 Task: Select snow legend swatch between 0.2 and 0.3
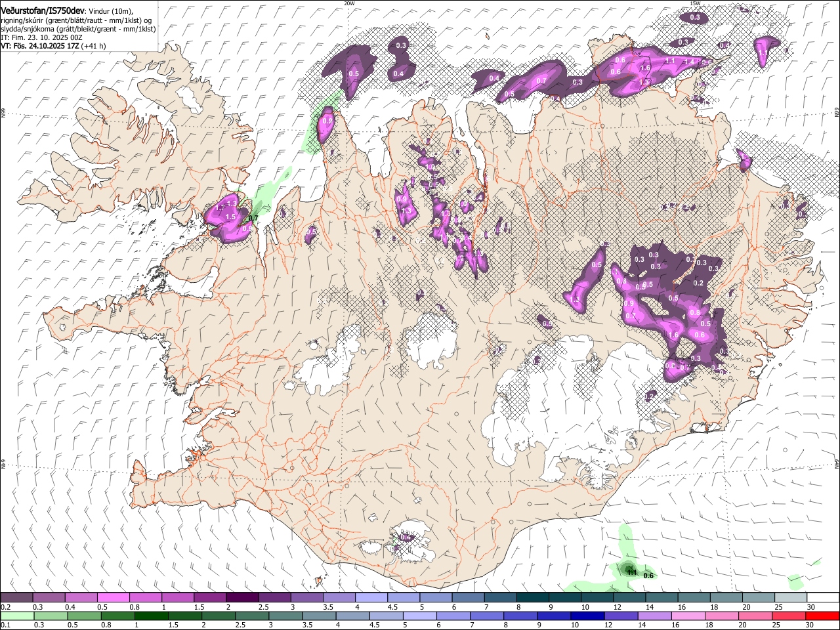[x=16, y=597]
